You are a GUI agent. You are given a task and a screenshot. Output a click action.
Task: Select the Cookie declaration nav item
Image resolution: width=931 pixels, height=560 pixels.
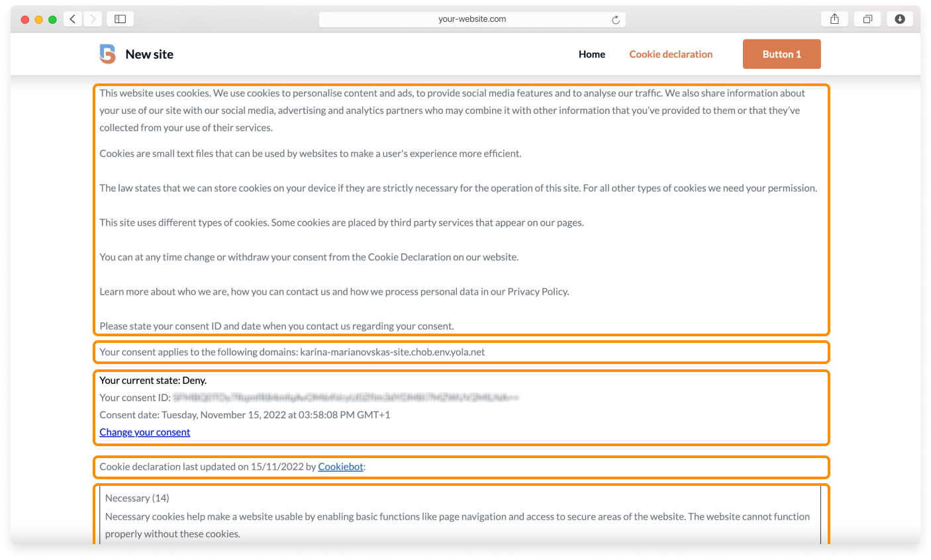pyautogui.click(x=671, y=54)
